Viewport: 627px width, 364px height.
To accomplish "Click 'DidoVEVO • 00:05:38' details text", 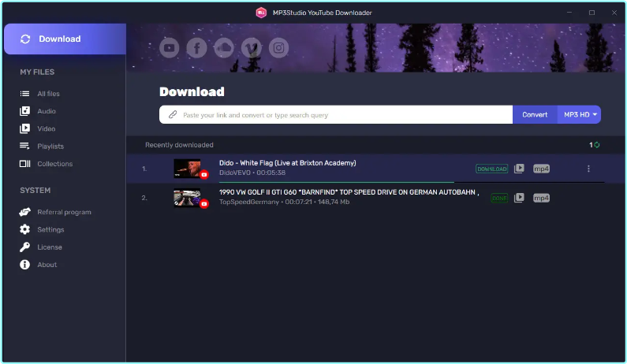I will (x=252, y=173).
